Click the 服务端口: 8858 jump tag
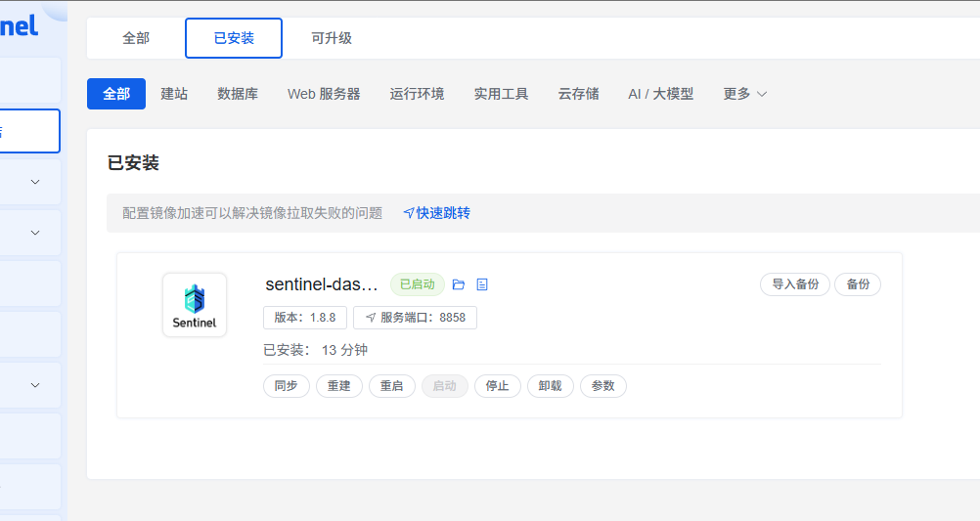Viewport: 980px width, 521px height. coord(415,318)
